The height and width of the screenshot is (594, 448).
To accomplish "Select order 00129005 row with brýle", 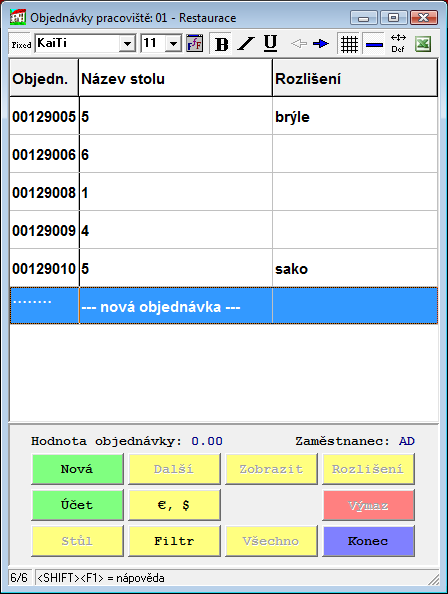I will tap(223, 116).
